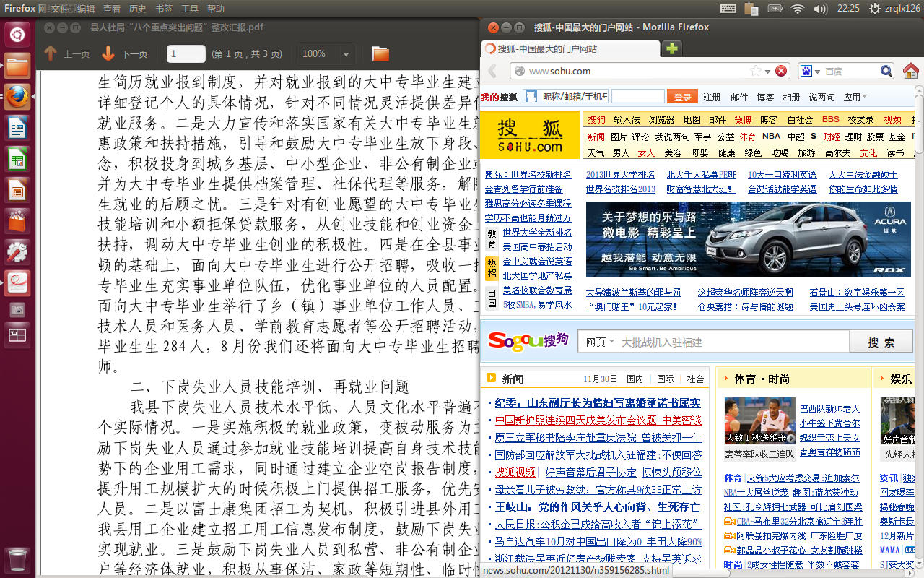Click the 搜 索 search button
This screenshot has height=578, width=924.
pyautogui.click(x=881, y=342)
